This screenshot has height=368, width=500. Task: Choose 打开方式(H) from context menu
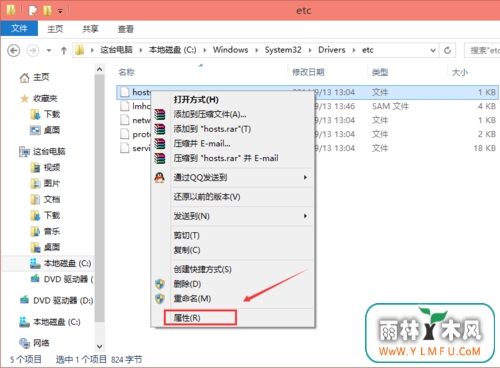[196, 100]
